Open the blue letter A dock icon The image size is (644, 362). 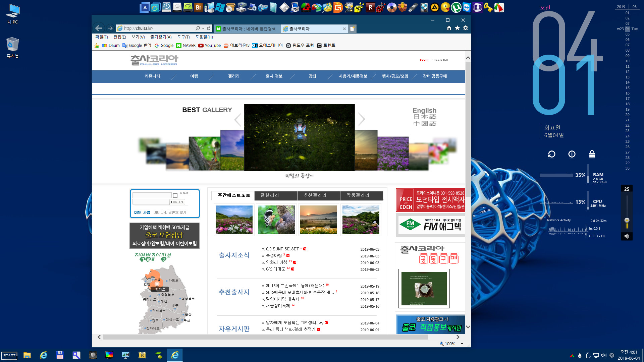[x=145, y=7]
